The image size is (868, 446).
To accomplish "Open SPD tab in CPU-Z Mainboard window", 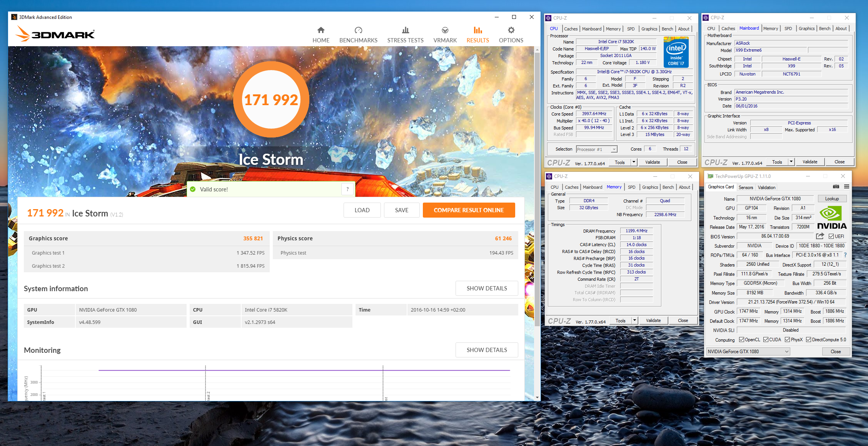I will point(788,29).
